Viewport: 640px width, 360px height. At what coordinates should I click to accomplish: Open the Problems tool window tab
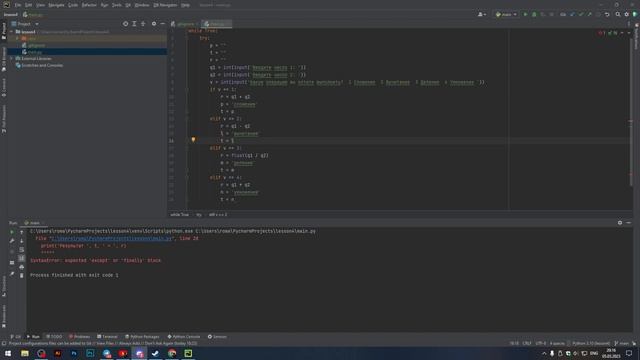pos(79,337)
